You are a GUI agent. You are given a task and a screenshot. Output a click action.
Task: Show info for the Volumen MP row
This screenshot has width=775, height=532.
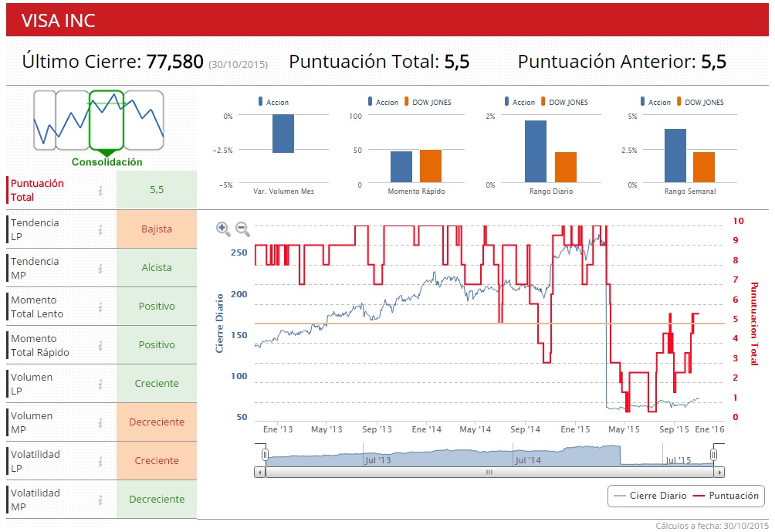[100, 422]
